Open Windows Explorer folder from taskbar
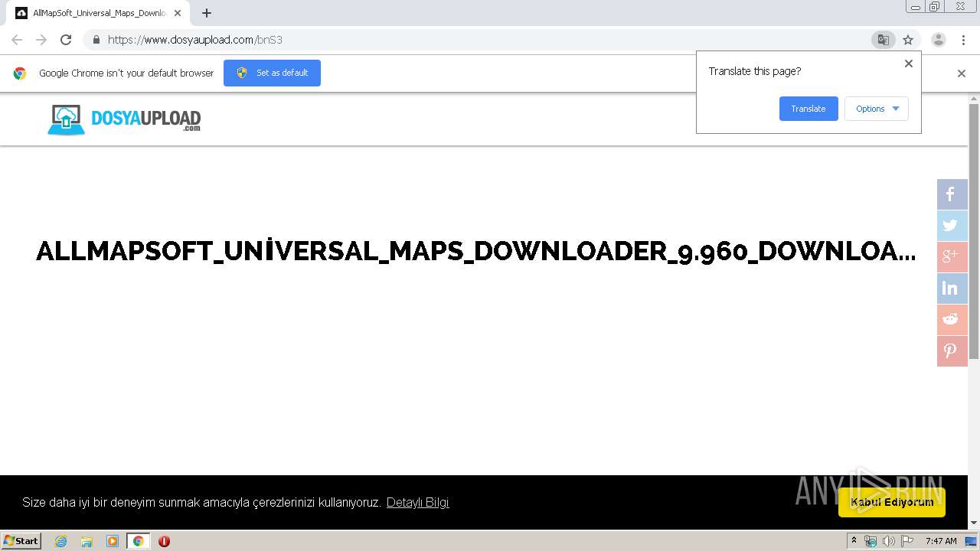Image resolution: width=980 pixels, height=551 pixels. tap(87, 541)
